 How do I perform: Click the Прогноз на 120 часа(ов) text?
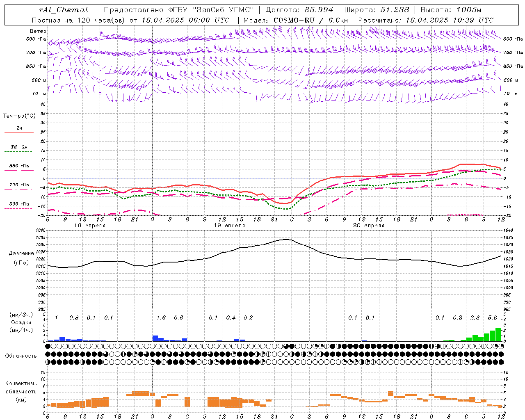click(x=79, y=20)
